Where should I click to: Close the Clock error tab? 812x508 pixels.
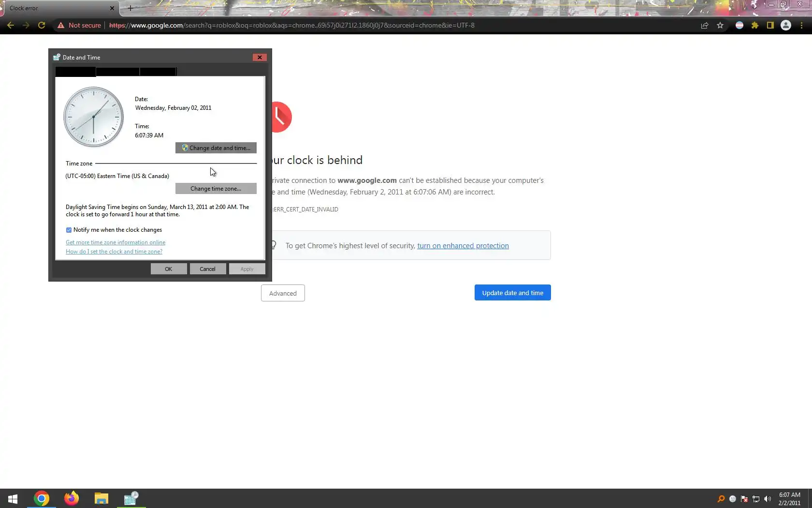pyautogui.click(x=112, y=8)
